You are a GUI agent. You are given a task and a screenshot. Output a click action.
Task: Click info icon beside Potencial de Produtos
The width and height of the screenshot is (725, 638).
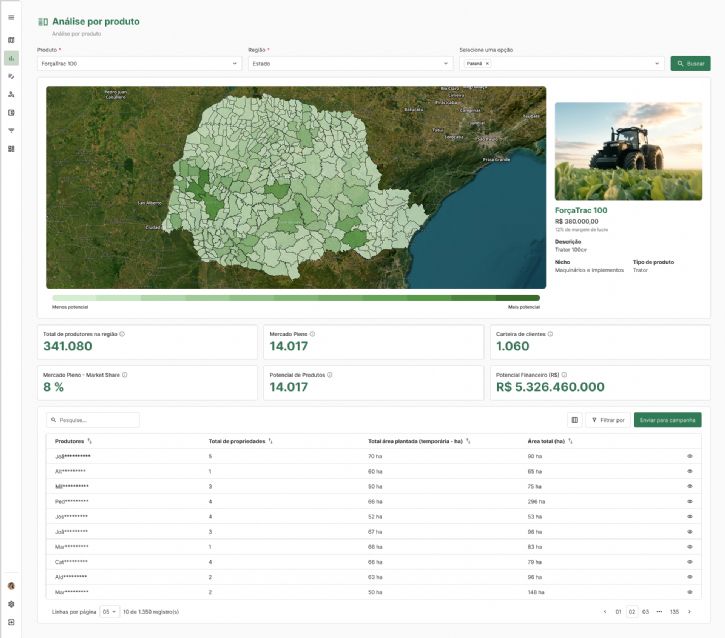coord(330,375)
